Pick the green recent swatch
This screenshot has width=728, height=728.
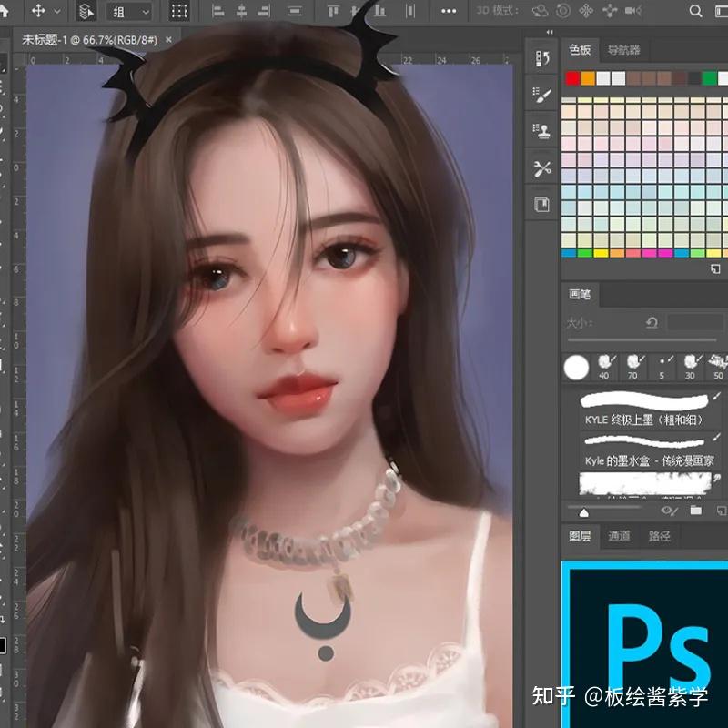(x=709, y=78)
